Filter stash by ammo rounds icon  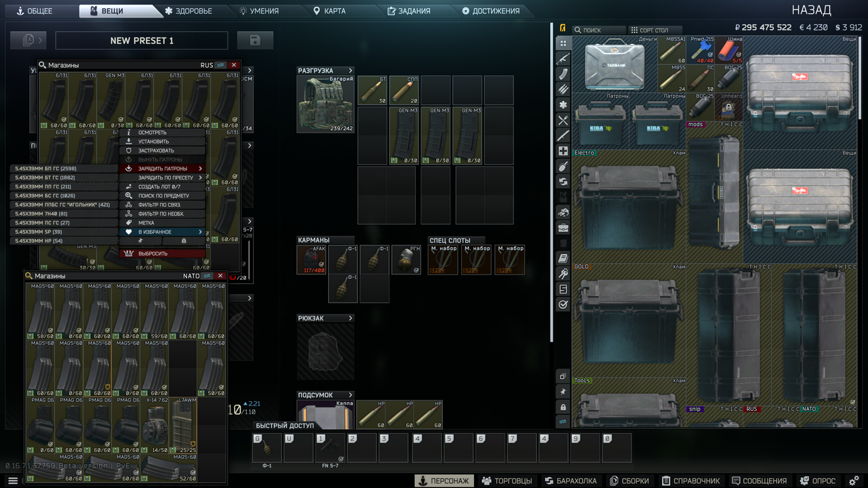(x=563, y=89)
